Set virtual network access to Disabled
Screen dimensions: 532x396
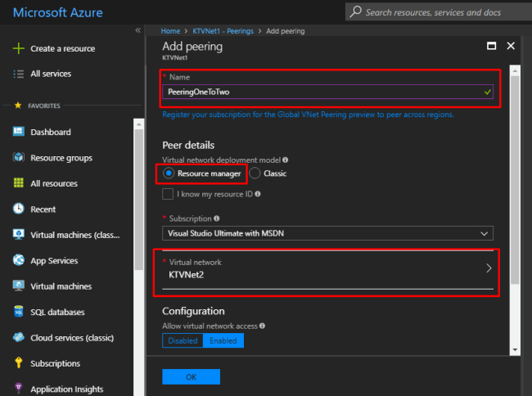click(x=182, y=340)
